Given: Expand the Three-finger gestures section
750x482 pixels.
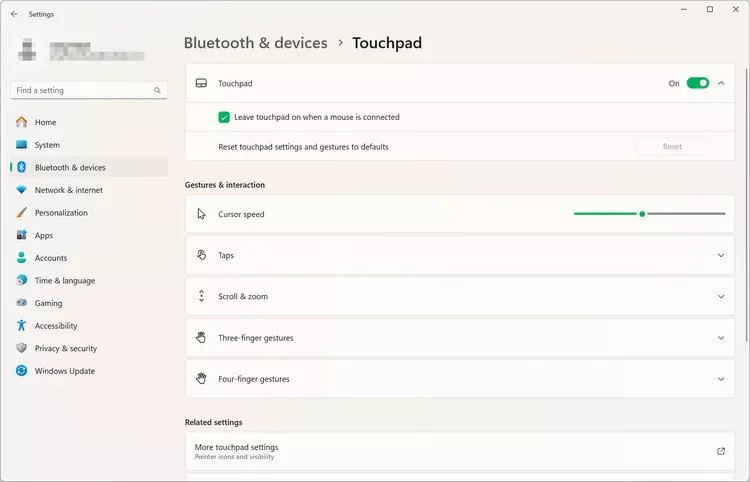Looking at the screenshot, I should point(721,338).
